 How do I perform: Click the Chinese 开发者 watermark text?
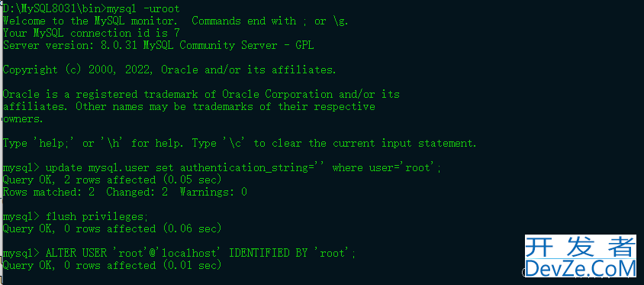[x=581, y=247]
